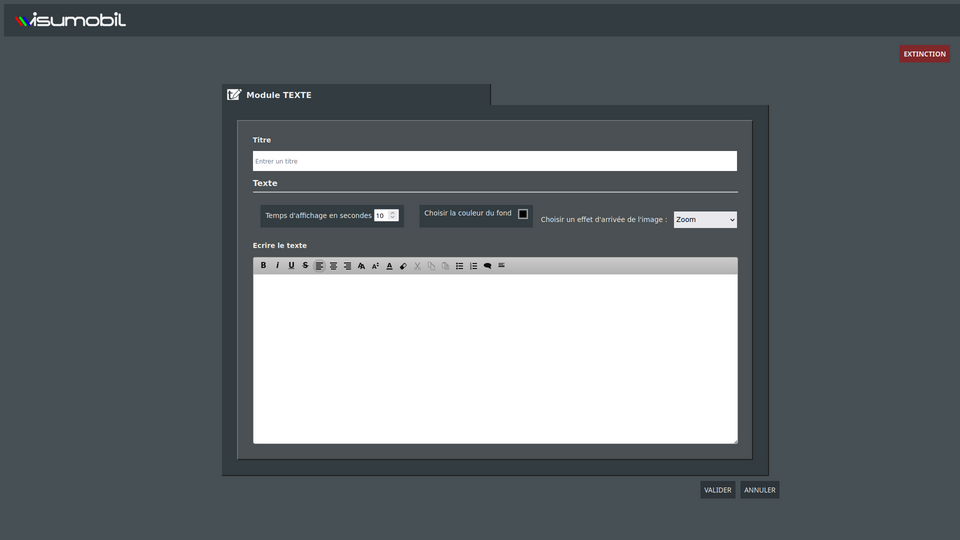Click the Titre input field
The width and height of the screenshot is (960, 540).
[494, 161]
